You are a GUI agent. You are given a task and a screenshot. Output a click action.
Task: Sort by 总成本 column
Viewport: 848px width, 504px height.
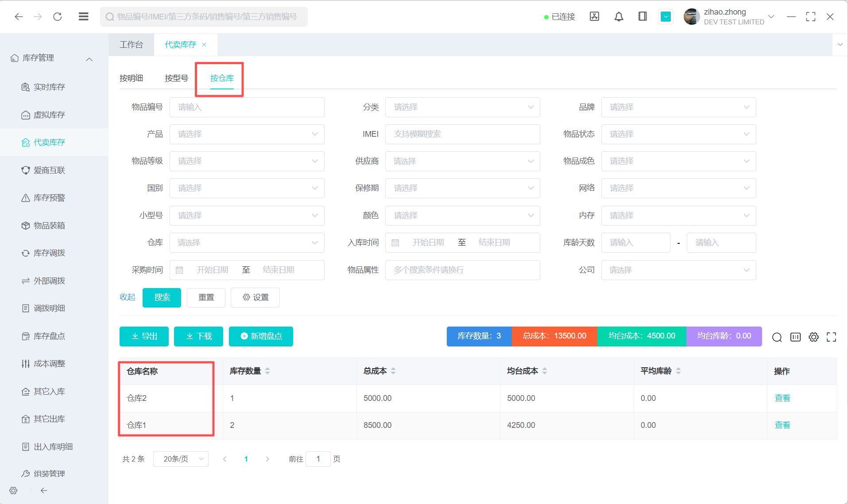[393, 371]
